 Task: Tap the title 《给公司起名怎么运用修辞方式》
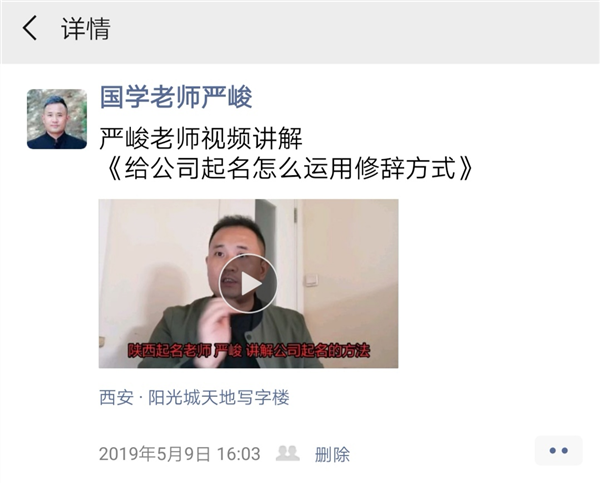coord(287,168)
